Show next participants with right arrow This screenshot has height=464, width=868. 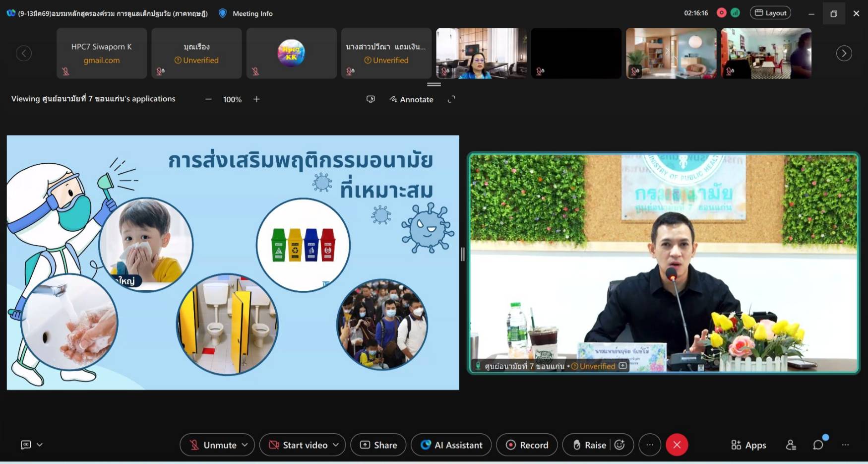point(844,53)
